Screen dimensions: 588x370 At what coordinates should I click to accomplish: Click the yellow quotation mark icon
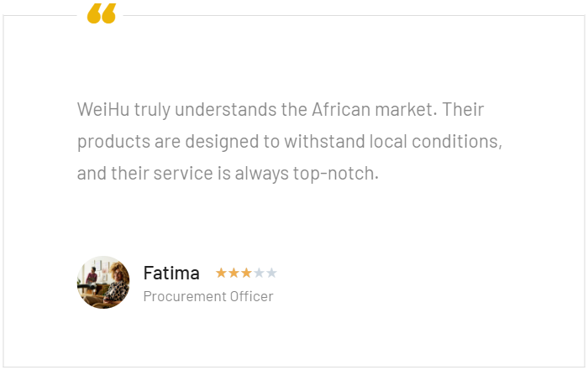(102, 13)
